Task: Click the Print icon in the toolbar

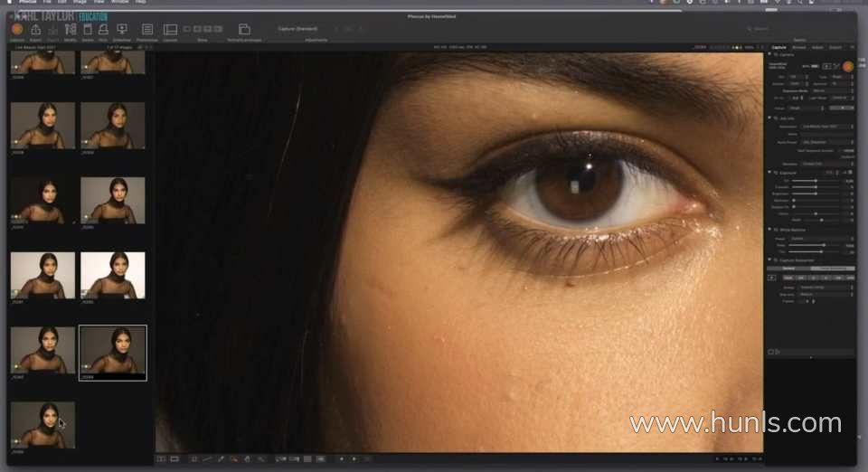Action: [x=103, y=29]
